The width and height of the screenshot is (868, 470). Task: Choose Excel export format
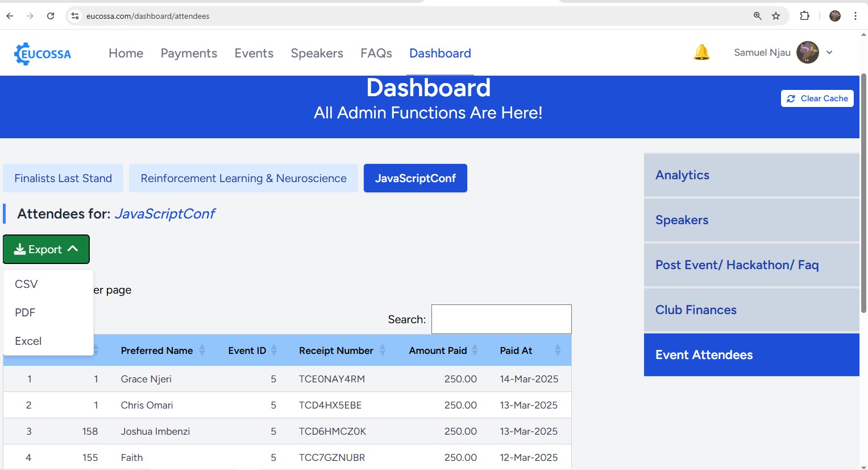(x=28, y=341)
